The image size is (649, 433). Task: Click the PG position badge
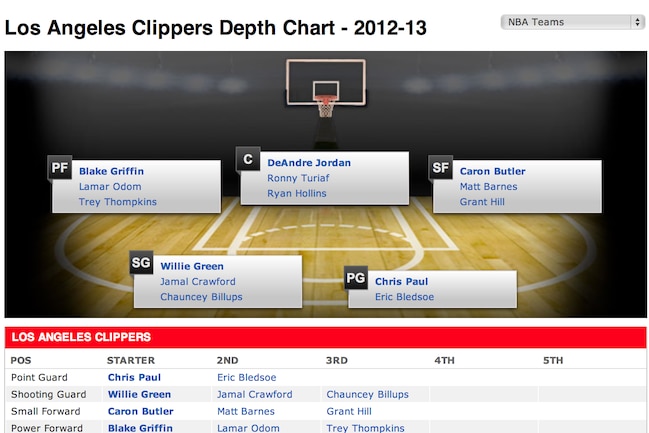pos(356,278)
